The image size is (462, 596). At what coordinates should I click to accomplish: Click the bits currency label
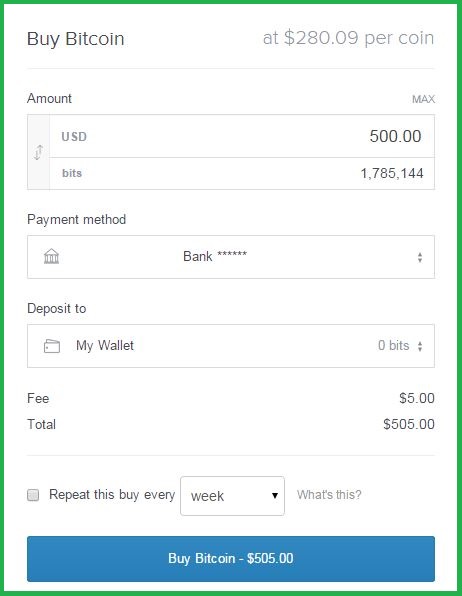pos(72,173)
